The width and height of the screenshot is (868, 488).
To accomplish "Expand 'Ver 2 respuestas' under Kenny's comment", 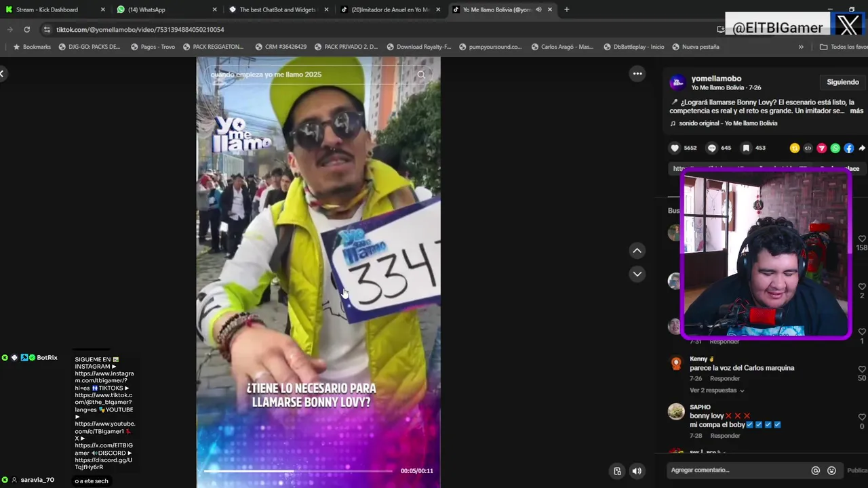I will (717, 390).
